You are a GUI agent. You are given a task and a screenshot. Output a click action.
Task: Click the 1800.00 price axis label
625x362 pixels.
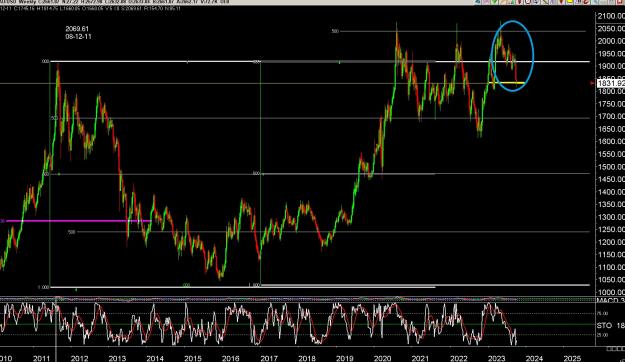611,91
